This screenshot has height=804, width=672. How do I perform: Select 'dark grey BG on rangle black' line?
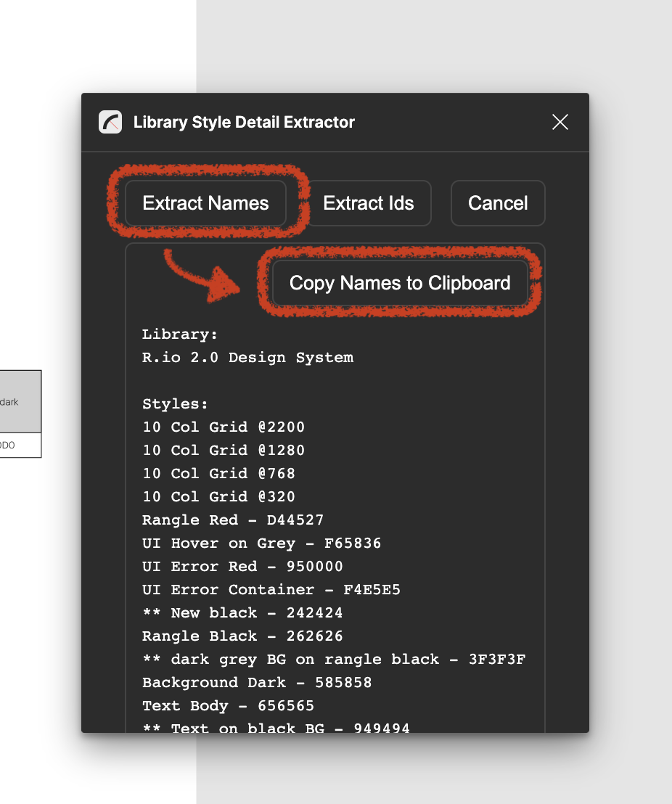(x=334, y=660)
